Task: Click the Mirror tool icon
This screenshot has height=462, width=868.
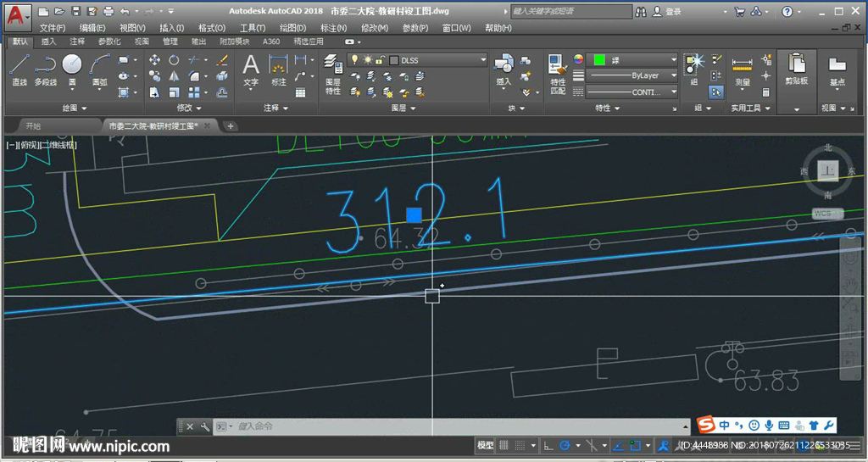Action: [174, 75]
